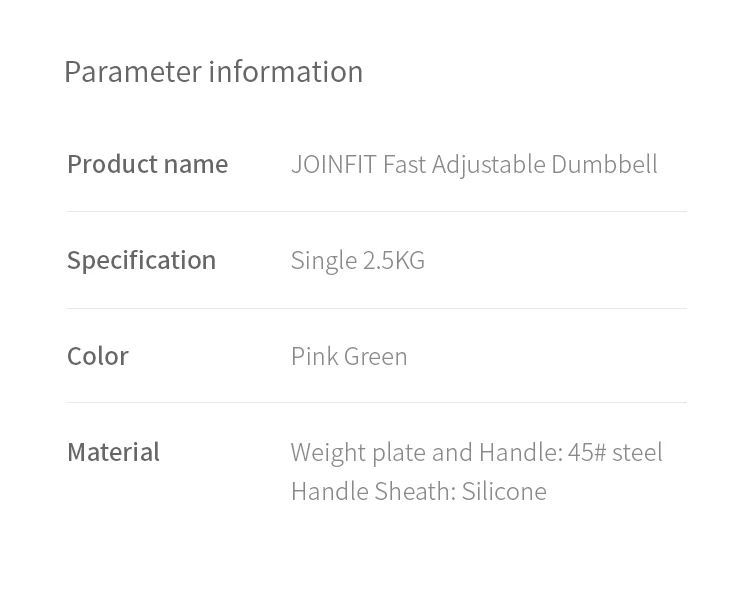Click the Pink Green color value

pyautogui.click(x=349, y=357)
